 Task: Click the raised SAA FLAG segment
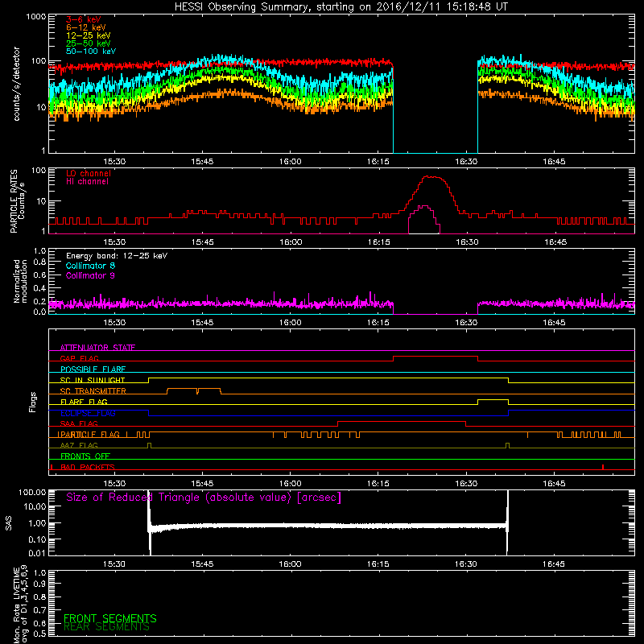pyautogui.click(x=401, y=421)
